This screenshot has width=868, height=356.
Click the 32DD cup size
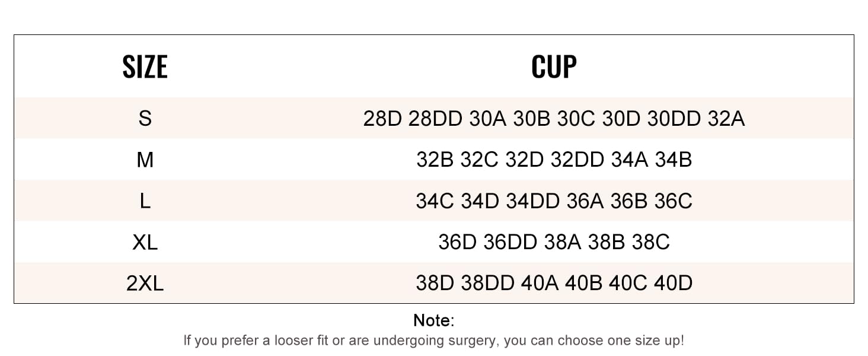pyautogui.click(x=577, y=160)
